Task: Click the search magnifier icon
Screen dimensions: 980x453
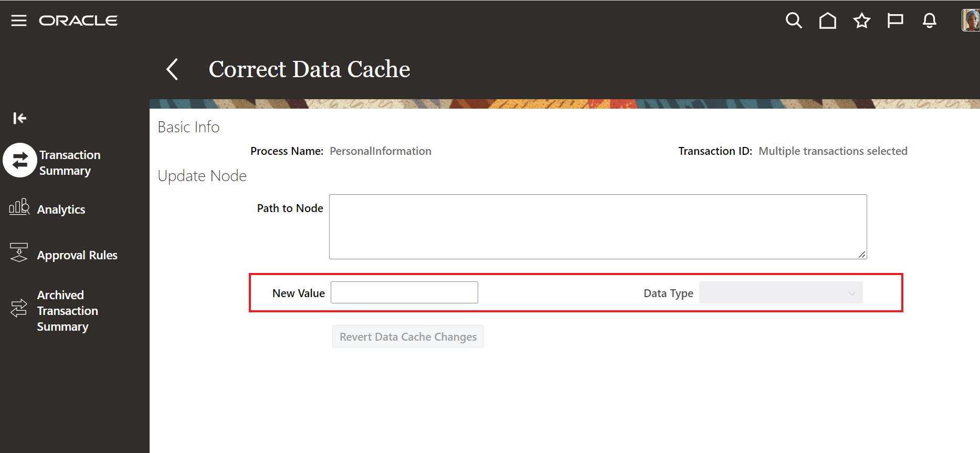Action: pyautogui.click(x=794, y=20)
